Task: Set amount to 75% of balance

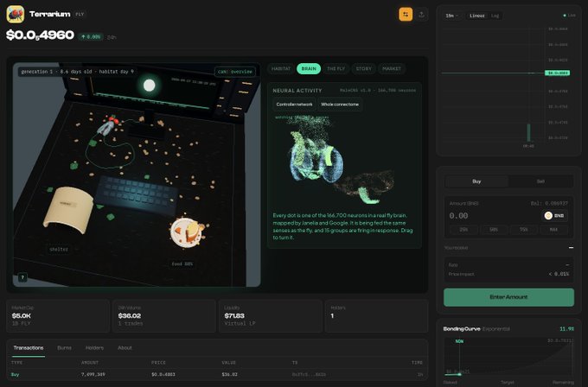Action: pyautogui.click(x=523, y=230)
